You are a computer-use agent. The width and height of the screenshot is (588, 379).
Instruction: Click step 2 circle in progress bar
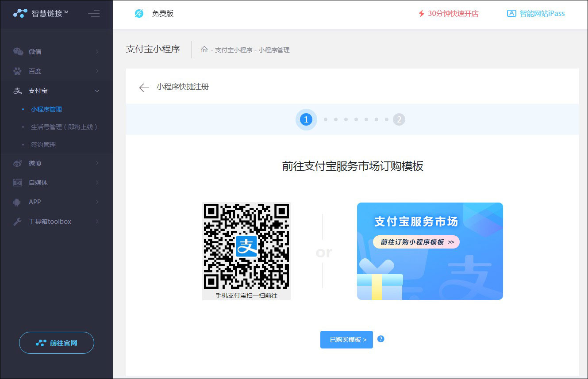[399, 119]
